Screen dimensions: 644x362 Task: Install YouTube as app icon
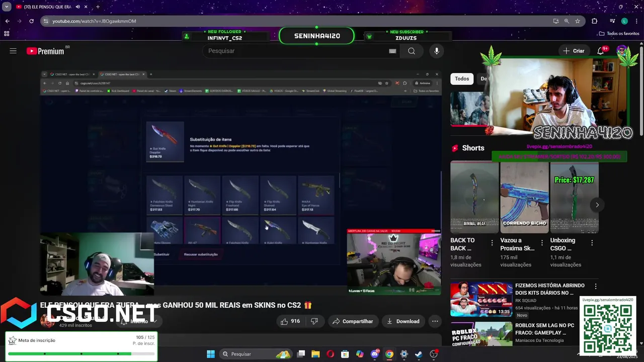(556, 21)
